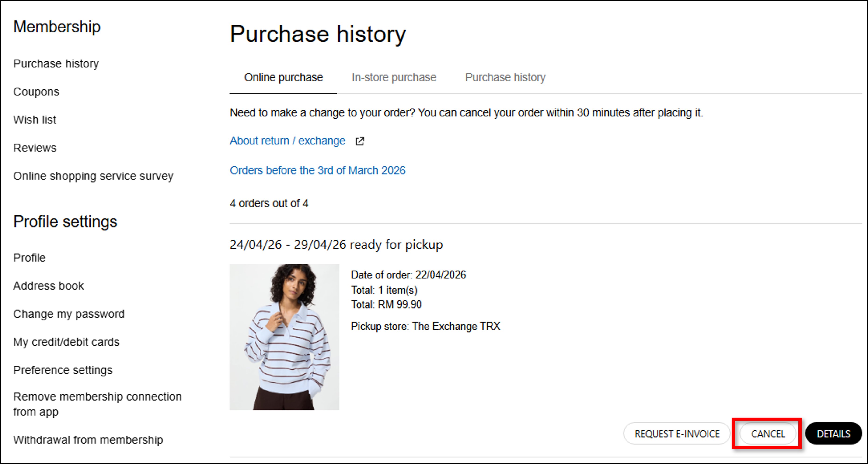Click Withdrawal from membership link
868x464 pixels.
coord(88,440)
